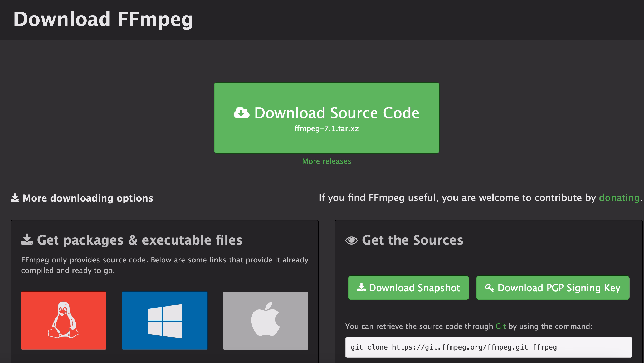644x363 pixels.
Task: Click the git clone command box
Action: [489, 347]
